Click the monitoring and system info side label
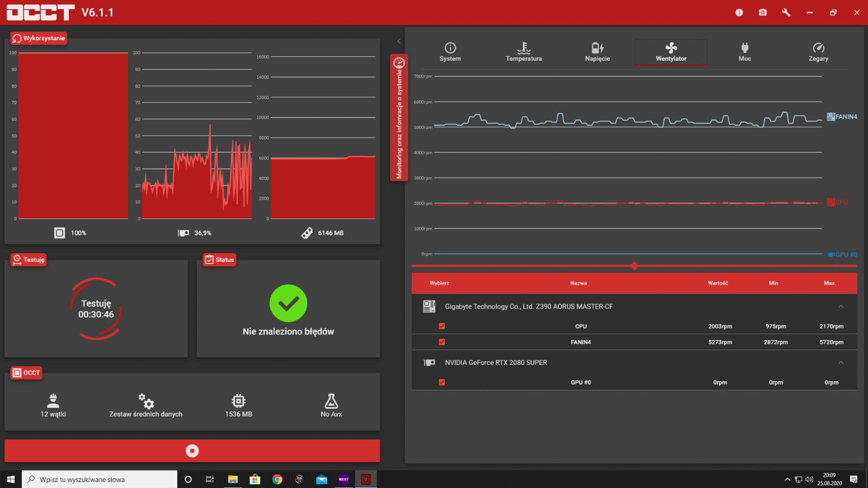This screenshot has width=868, height=488. pyautogui.click(x=399, y=118)
